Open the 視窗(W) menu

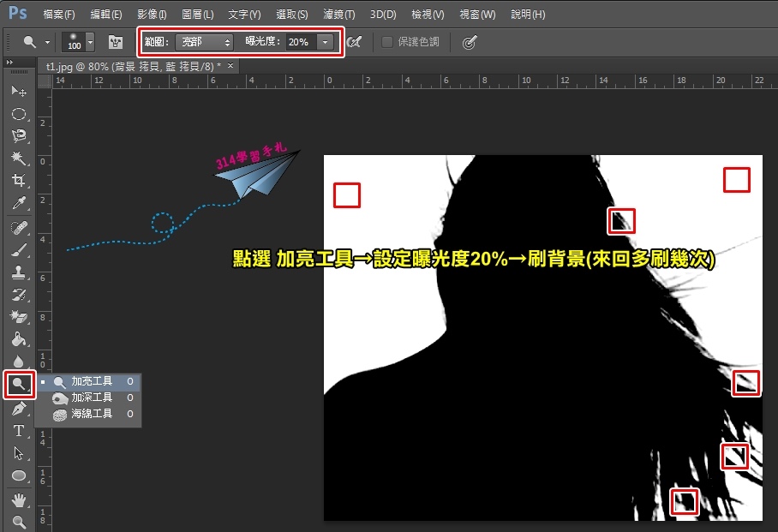pos(477,15)
